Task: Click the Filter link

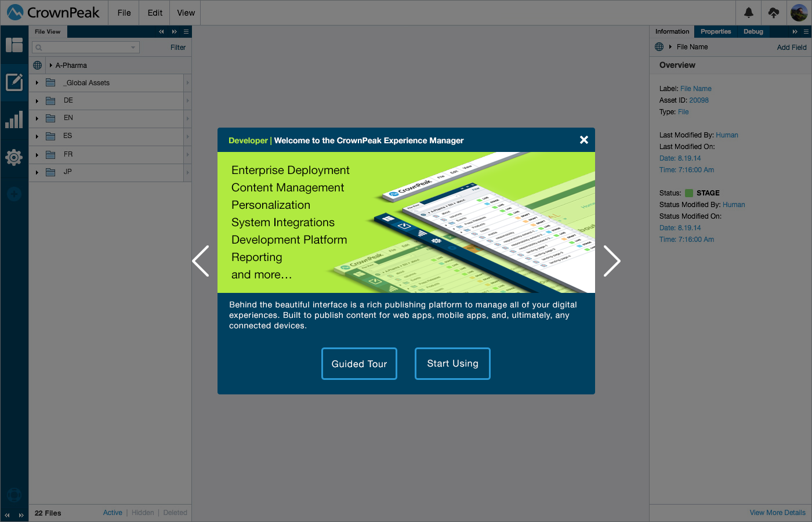Action: point(178,48)
